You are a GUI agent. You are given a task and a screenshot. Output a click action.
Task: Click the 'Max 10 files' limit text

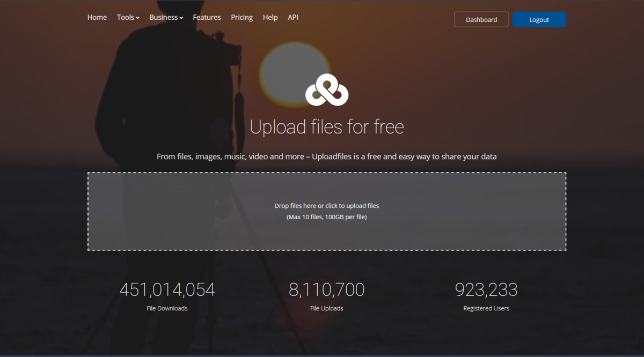[326, 217]
